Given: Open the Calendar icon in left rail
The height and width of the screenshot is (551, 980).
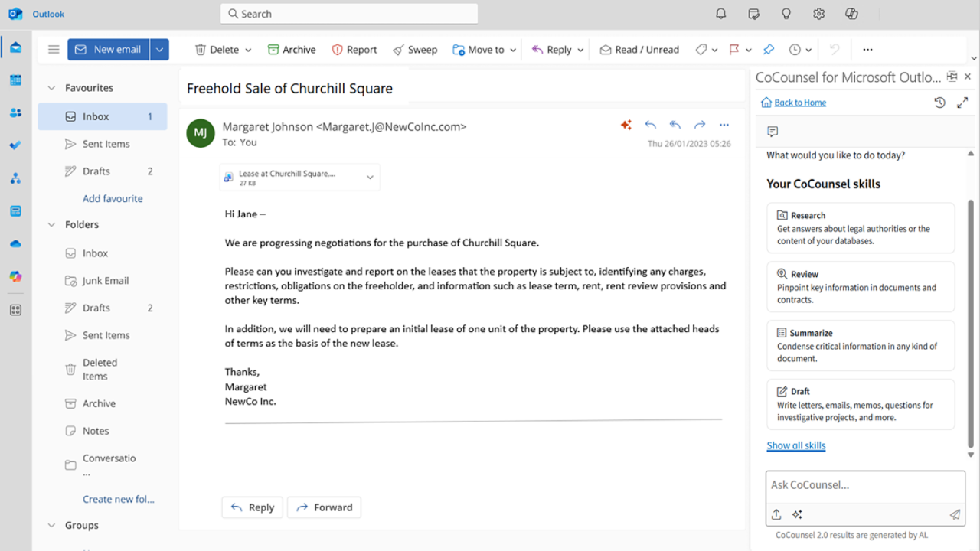Looking at the screenshot, I should [15, 80].
